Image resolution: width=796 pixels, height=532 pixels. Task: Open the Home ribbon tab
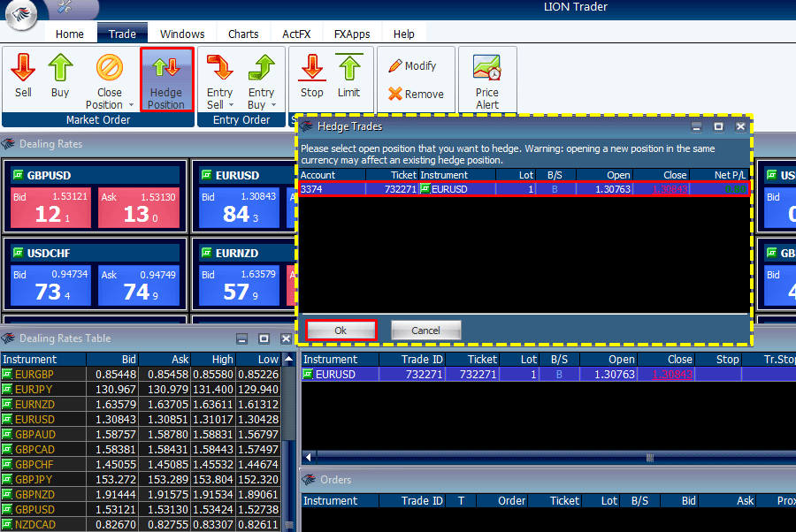coord(70,34)
